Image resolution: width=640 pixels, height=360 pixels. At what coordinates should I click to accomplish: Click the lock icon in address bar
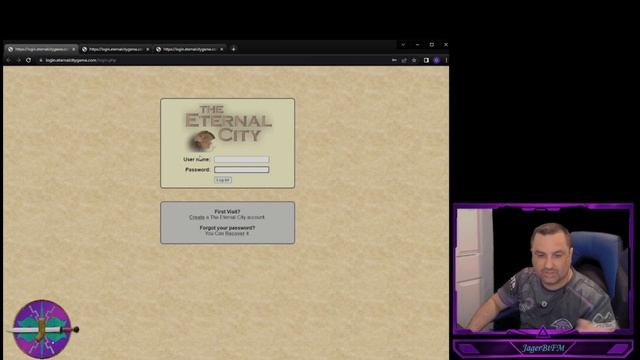point(41,60)
